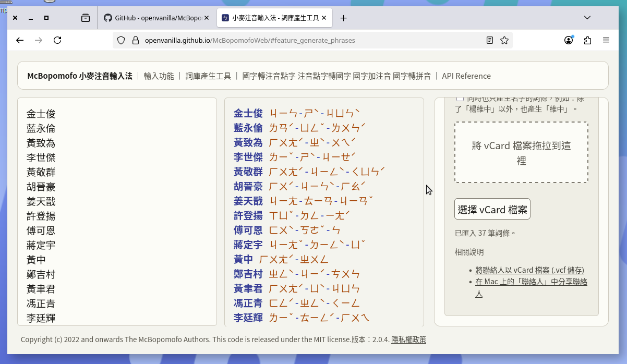Click 許登揚 in the input name list
The width and height of the screenshot is (627, 364).
pos(41,216)
